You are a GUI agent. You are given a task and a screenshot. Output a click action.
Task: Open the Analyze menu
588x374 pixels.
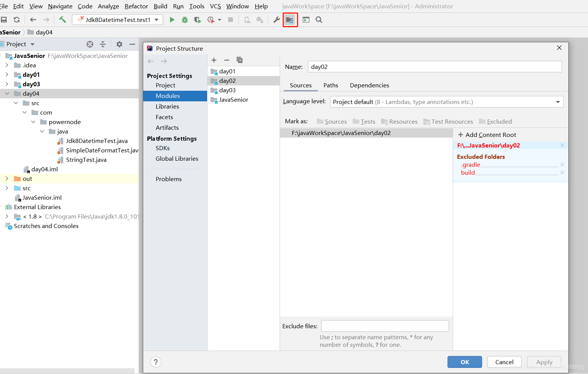click(x=108, y=6)
